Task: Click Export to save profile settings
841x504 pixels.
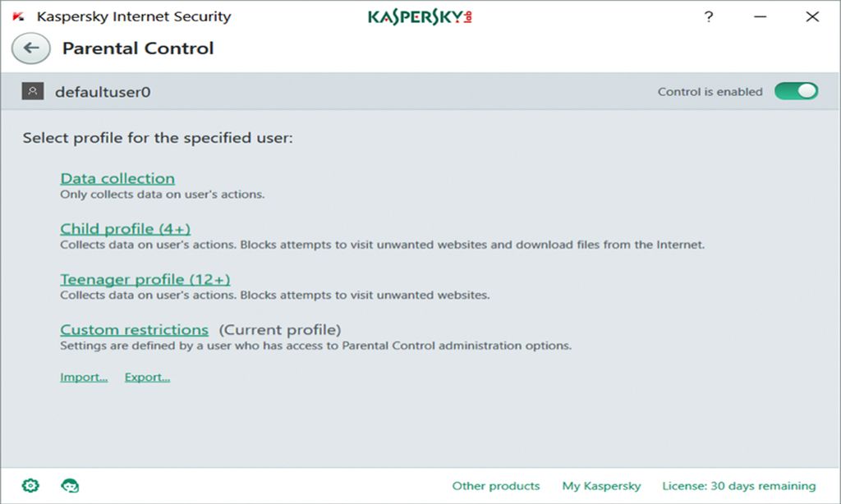Action: click(147, 377)
